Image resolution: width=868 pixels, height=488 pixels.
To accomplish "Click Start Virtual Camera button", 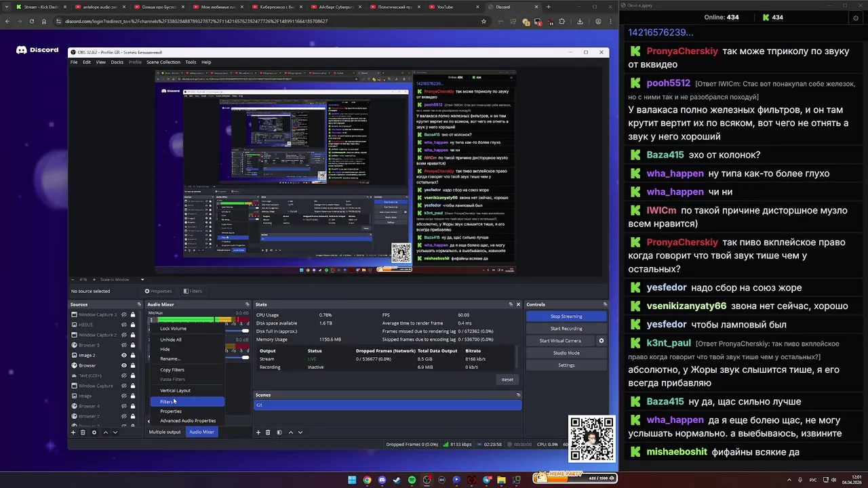I will pos(560,341).
